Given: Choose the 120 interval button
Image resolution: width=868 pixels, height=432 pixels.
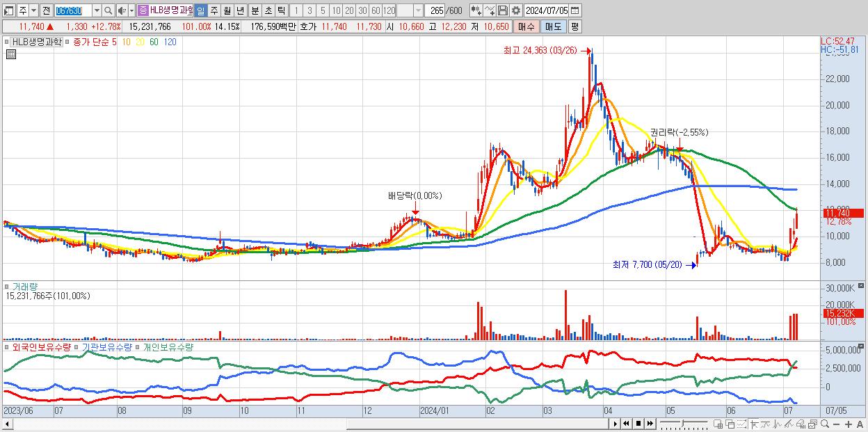Looking at the screenshot, I should point(389,10).
